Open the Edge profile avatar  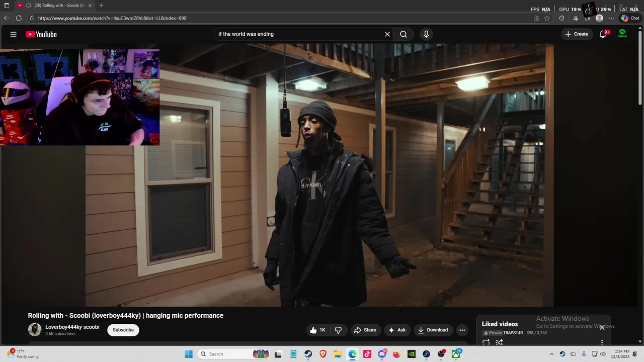click(x=599, y=18)
